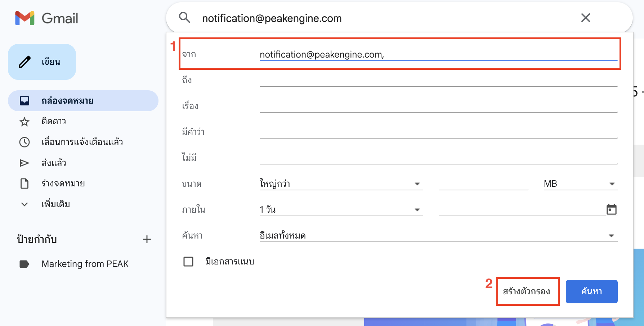
Task: Click the ส่งแล้ว sent arrow icon
Action: [x=24, y=163]
